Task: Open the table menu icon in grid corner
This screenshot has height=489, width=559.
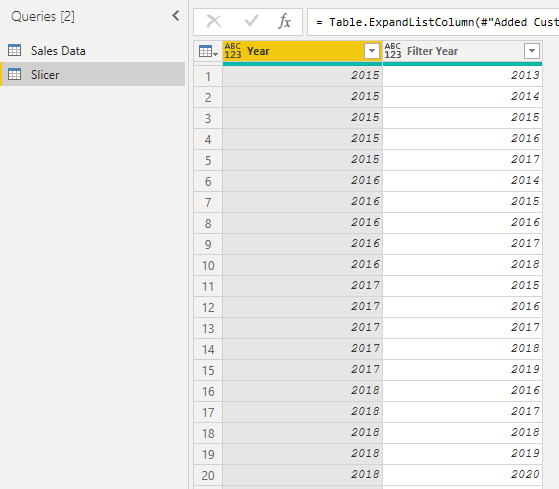Action: click(x=208, y=51)
